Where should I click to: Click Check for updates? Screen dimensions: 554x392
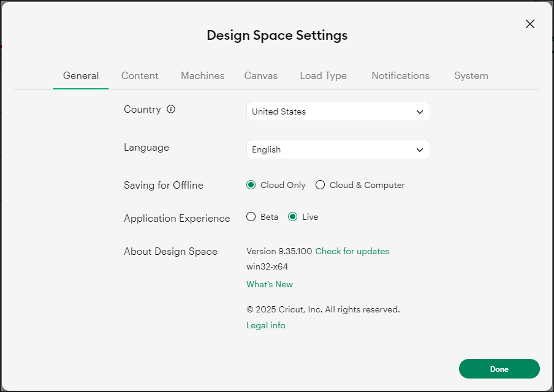point(352,251)
